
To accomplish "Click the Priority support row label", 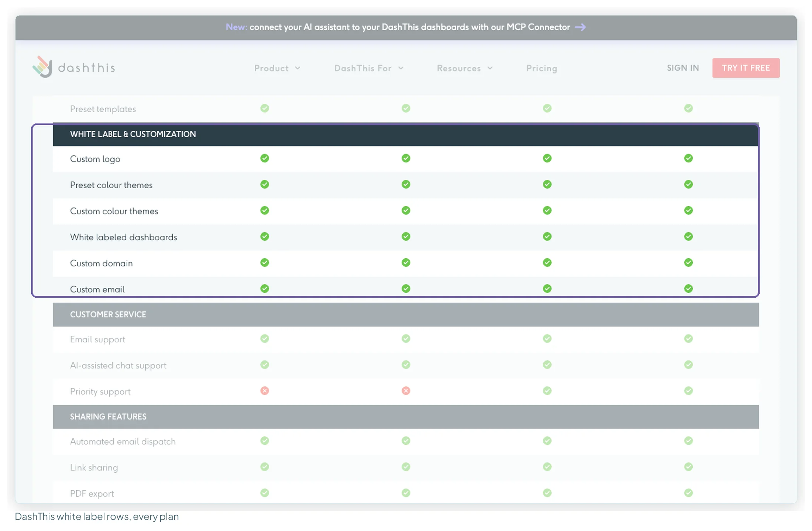I will tap(100, 392).
